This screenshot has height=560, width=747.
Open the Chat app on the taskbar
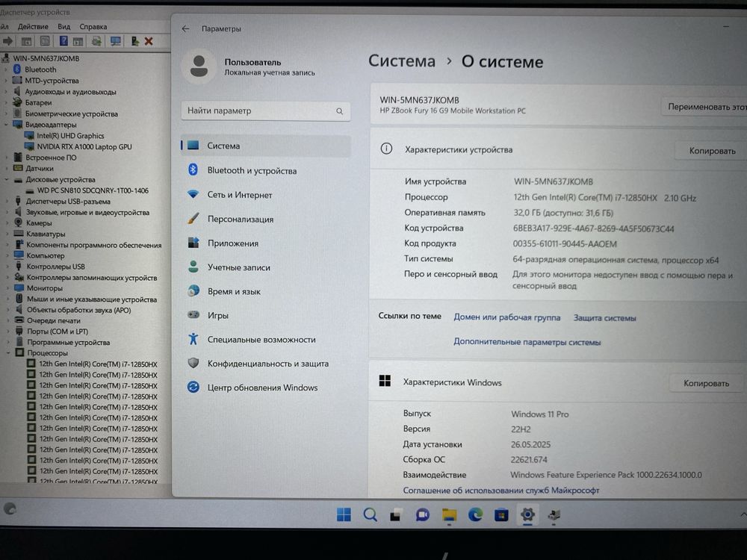tap(422, 514)
